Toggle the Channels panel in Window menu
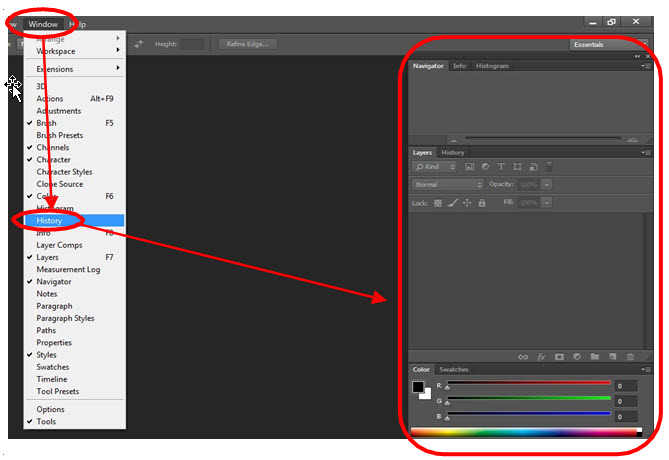Image resolution: width=669 pixels, height=460 pixels. [x=53, y=147]
